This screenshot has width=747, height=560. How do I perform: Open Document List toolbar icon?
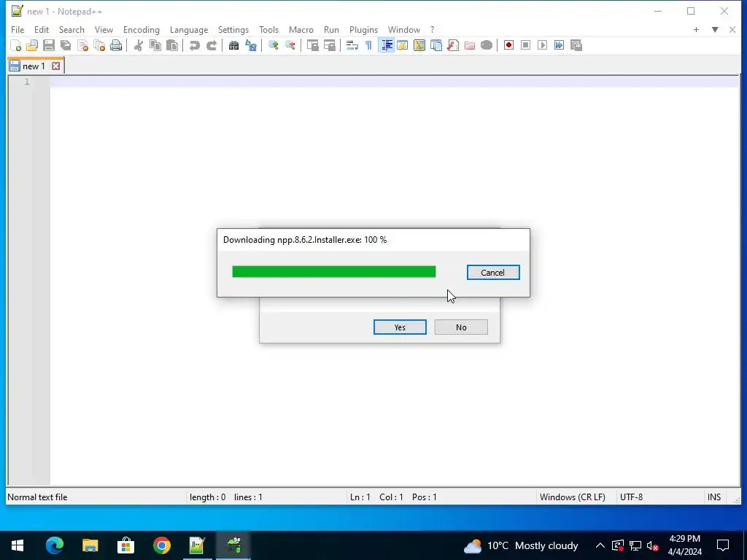436,45
